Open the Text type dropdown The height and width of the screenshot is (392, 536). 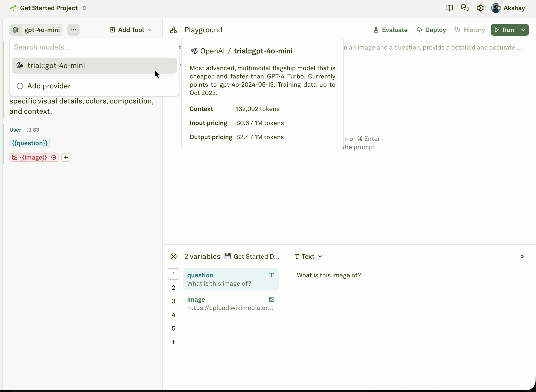point(309,256)
